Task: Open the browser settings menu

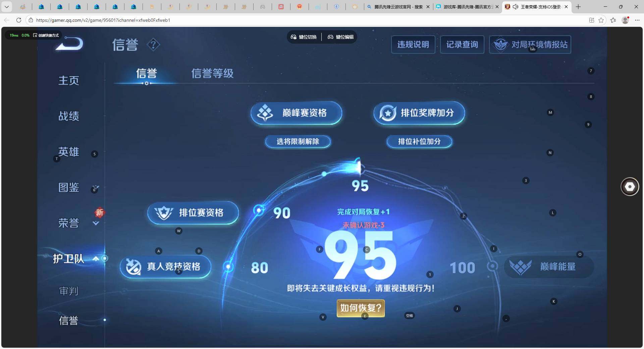Action: point(638,20)
